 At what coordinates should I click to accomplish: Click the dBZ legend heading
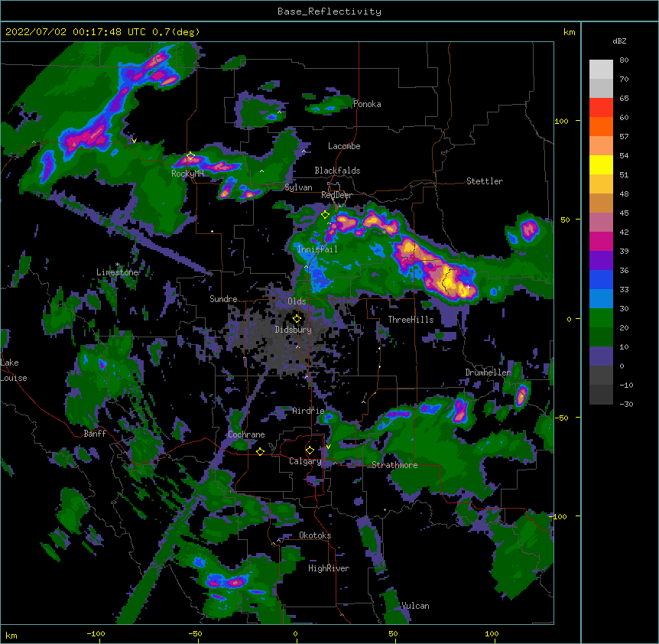click(x=619, y=41)
